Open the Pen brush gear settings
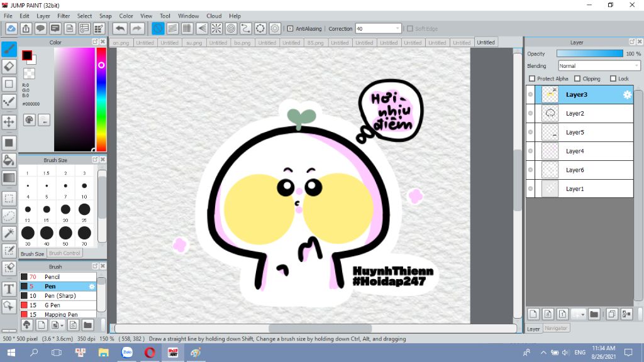 click(x=92, y=287)
